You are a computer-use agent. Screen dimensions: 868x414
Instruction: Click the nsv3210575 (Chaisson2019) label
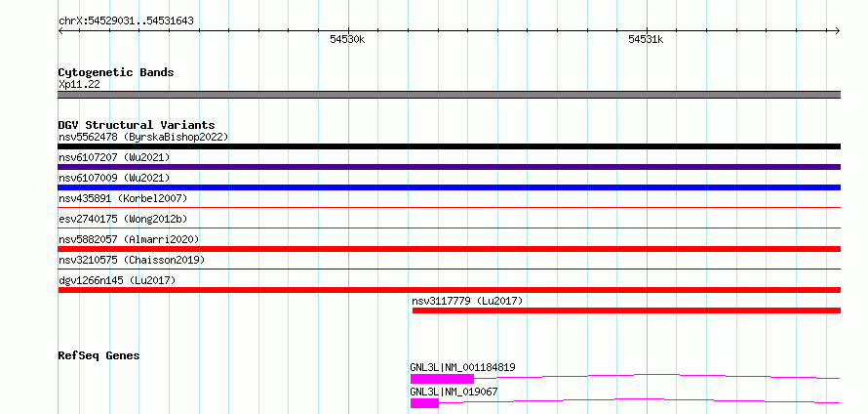point(132,260)
